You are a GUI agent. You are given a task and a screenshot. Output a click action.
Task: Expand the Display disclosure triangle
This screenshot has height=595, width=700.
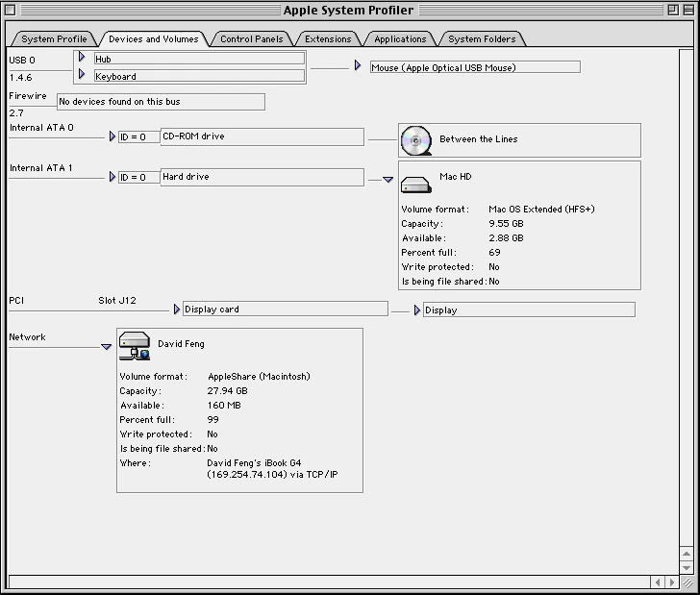click(x=417, y=310)
